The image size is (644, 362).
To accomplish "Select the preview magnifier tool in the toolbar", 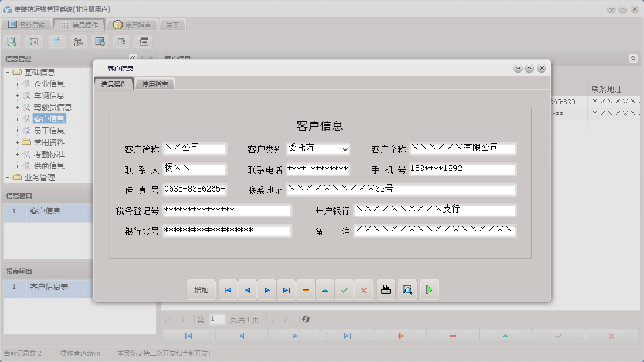I will click(x=12, y=41).
